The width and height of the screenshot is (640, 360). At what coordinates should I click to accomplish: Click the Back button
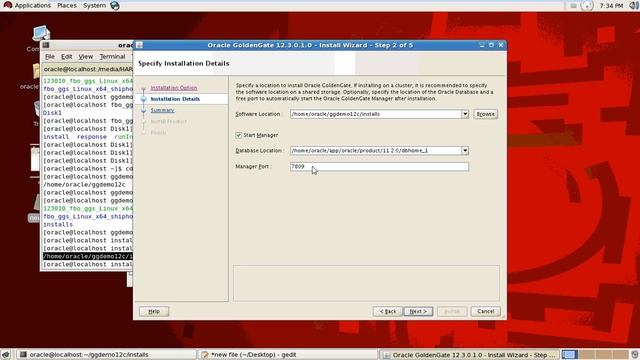pos(387,311)
